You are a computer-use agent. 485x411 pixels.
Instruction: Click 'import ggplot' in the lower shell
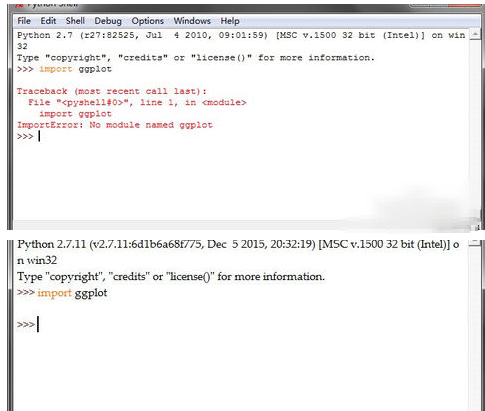point(72,293)
